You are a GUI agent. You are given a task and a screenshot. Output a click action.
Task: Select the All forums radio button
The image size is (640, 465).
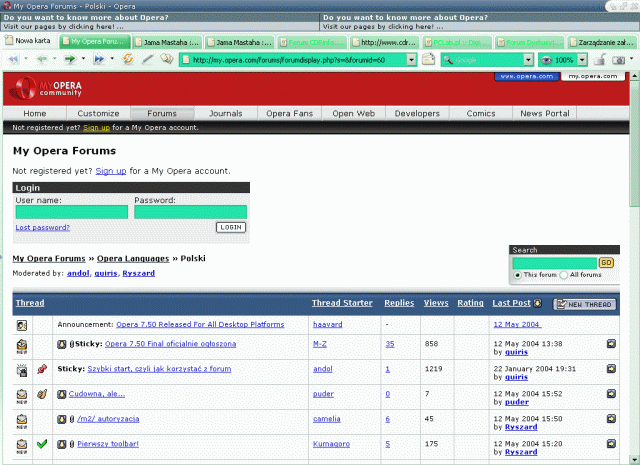[x=564, y=275]
